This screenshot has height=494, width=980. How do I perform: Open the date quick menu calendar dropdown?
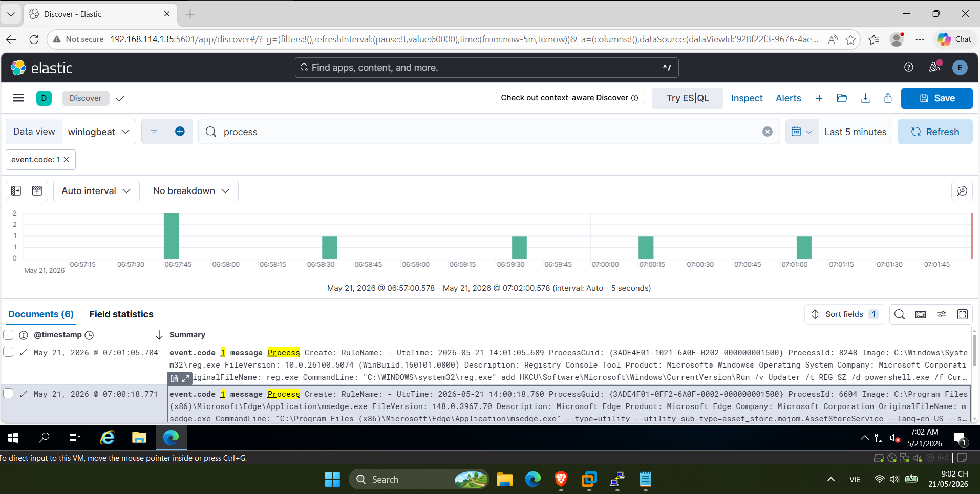[x=802, y=132]
